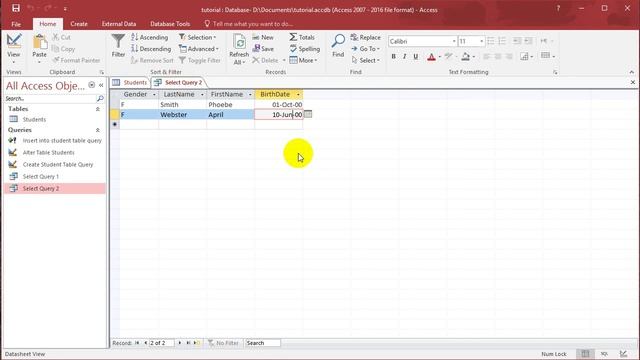Open the BirthDate column dropdown
The height and width of the screenshot is (360, 640).
[298, 94]
